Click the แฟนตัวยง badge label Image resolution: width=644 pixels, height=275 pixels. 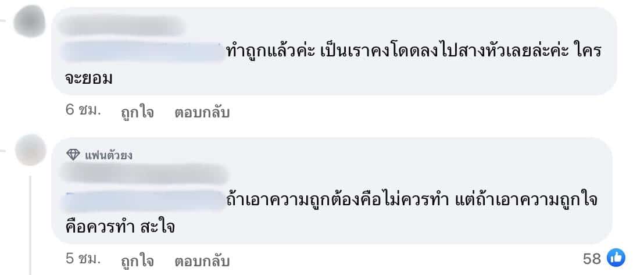coord(109,155)
